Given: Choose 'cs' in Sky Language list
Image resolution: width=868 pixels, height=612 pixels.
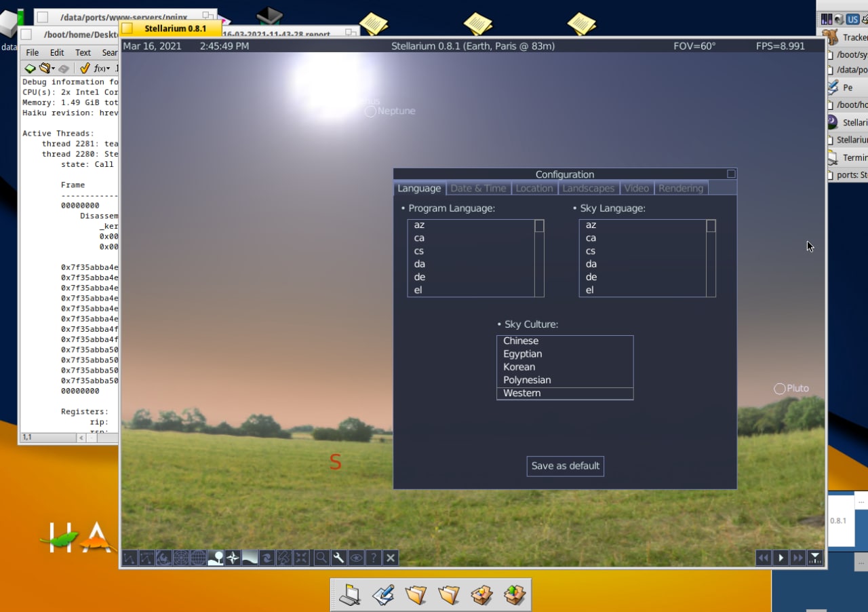Looking at the screenshot, I should click(x=642, y=251).
